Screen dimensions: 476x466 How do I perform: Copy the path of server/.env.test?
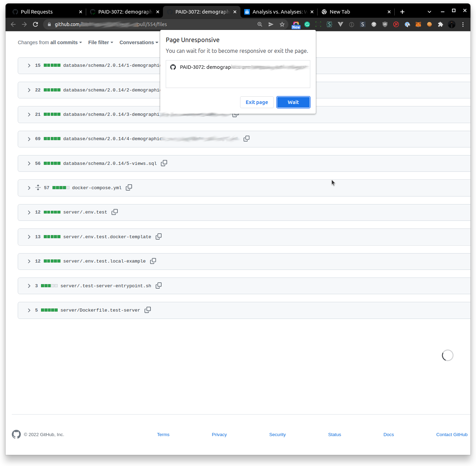[115, 212]
